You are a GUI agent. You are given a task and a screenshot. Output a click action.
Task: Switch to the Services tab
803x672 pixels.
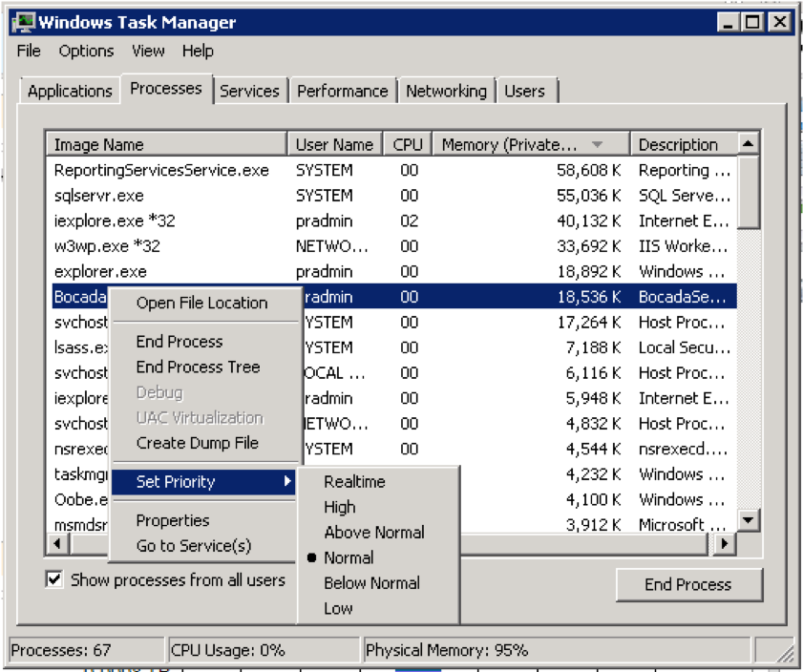(250, 91)
